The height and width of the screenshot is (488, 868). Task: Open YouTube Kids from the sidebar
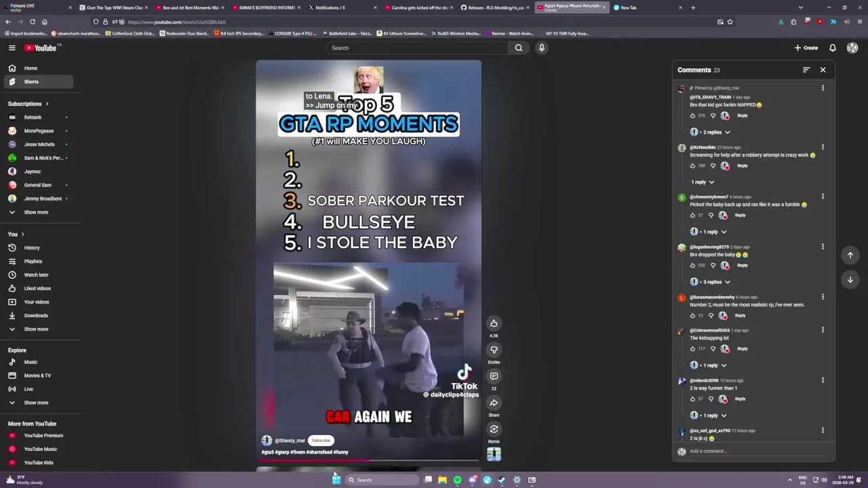(x=39, y=462)
